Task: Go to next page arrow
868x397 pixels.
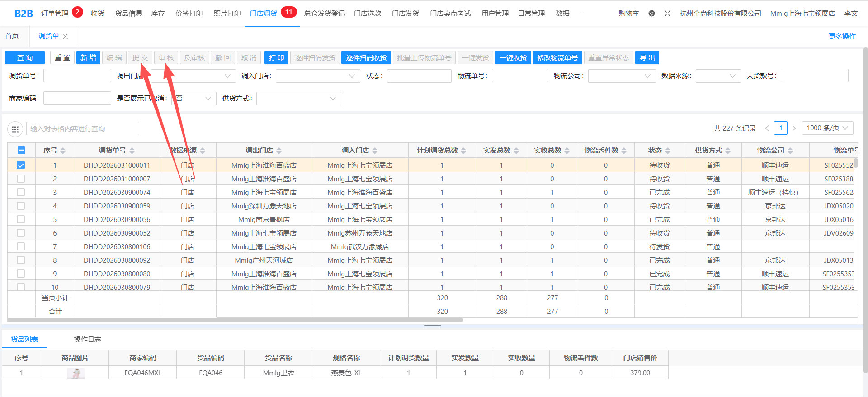Action: pyautogui.click(x=794, y=128)
